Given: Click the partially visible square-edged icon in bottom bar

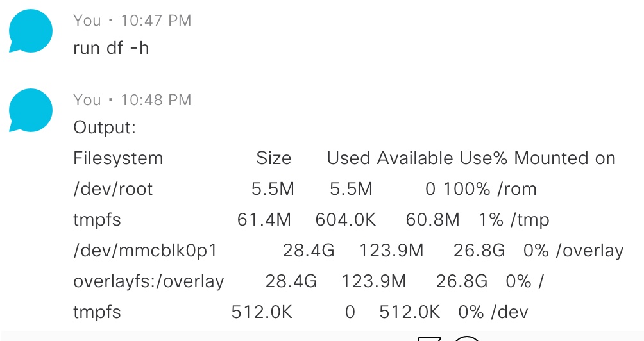Looking at the screenshot, I should (429, 339).
